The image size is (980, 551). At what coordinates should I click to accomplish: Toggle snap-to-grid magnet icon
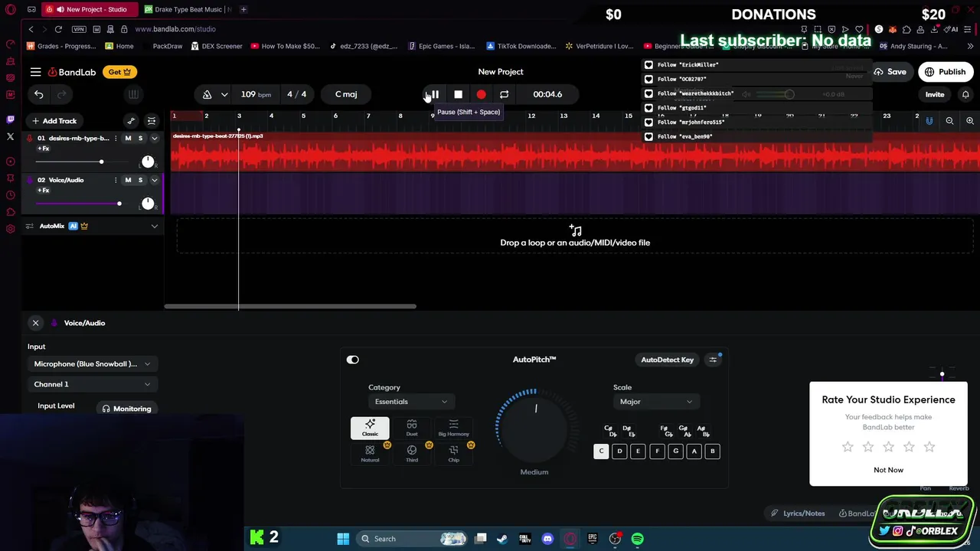pyautogui.click(x=929, y=121)
